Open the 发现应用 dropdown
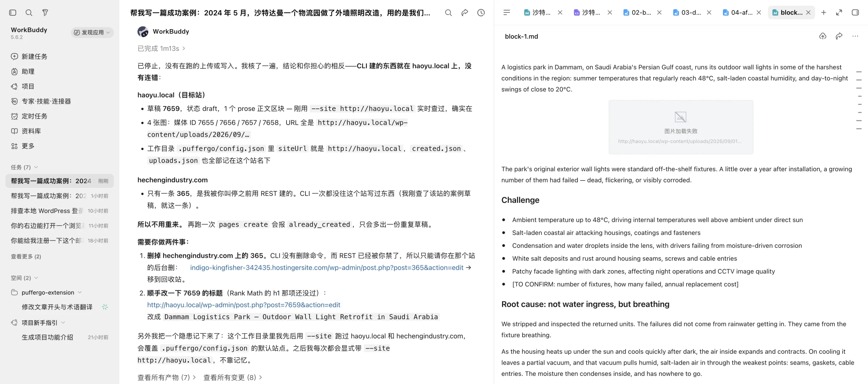 [x=92, y=33]
